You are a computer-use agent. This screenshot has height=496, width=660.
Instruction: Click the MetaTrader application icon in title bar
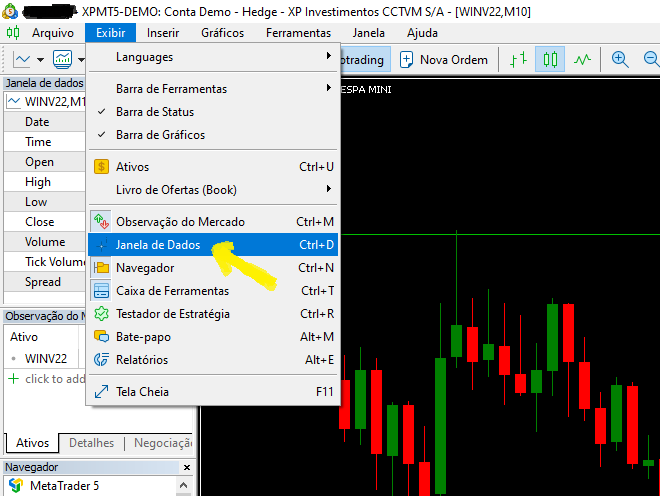10,11
